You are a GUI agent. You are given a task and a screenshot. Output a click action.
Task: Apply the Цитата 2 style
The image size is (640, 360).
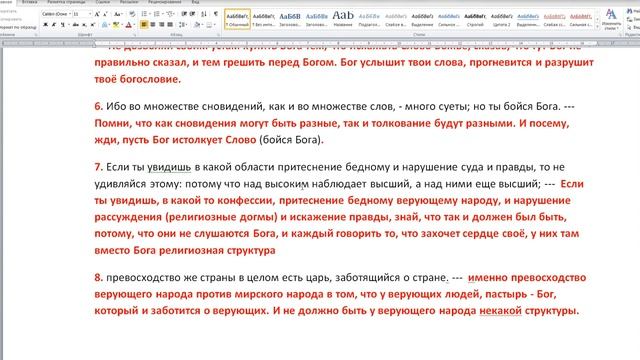[x=502, y=20]
